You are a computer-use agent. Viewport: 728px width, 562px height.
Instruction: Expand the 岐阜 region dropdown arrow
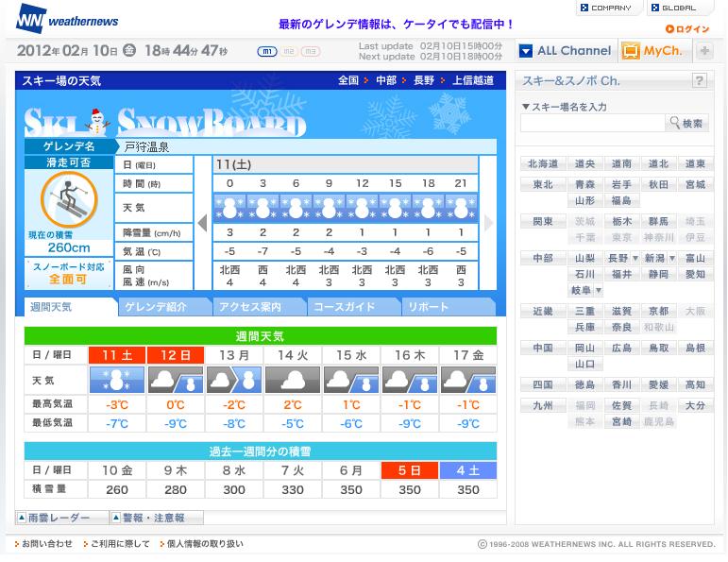pyautogui.click(x=599, y=290)
